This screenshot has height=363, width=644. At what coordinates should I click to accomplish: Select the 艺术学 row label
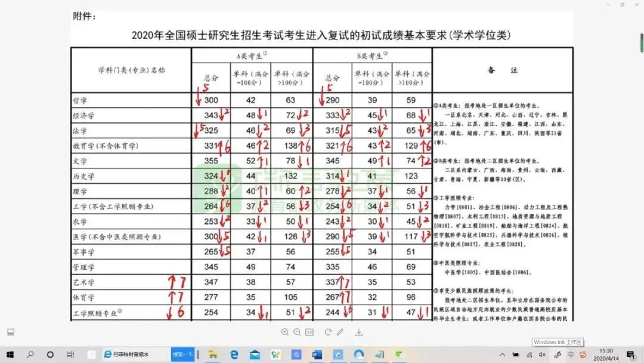click(x=84, y=282)
